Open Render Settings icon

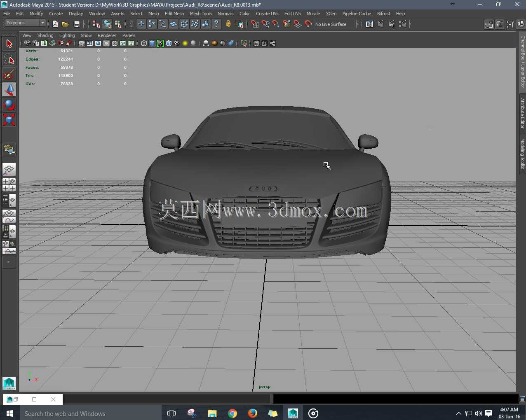click(x=402, y=24)
